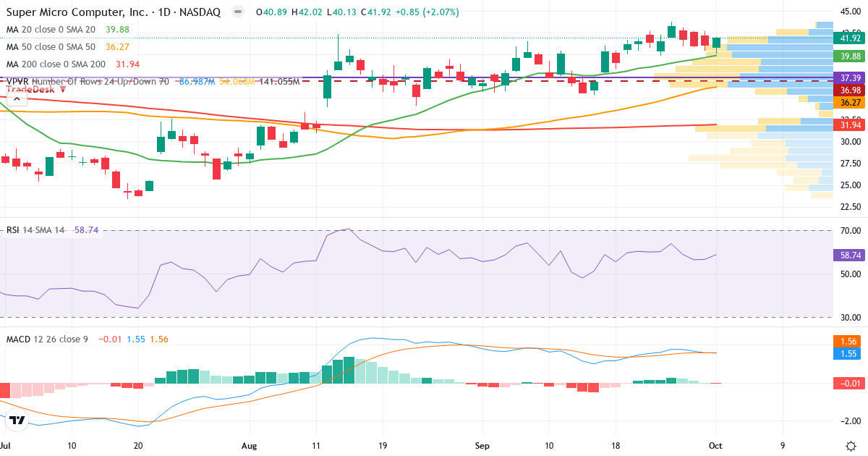The image size is (868, 456).
Task: Click the orange 1.56 MACD signal label
Action: tap(846, 341)
